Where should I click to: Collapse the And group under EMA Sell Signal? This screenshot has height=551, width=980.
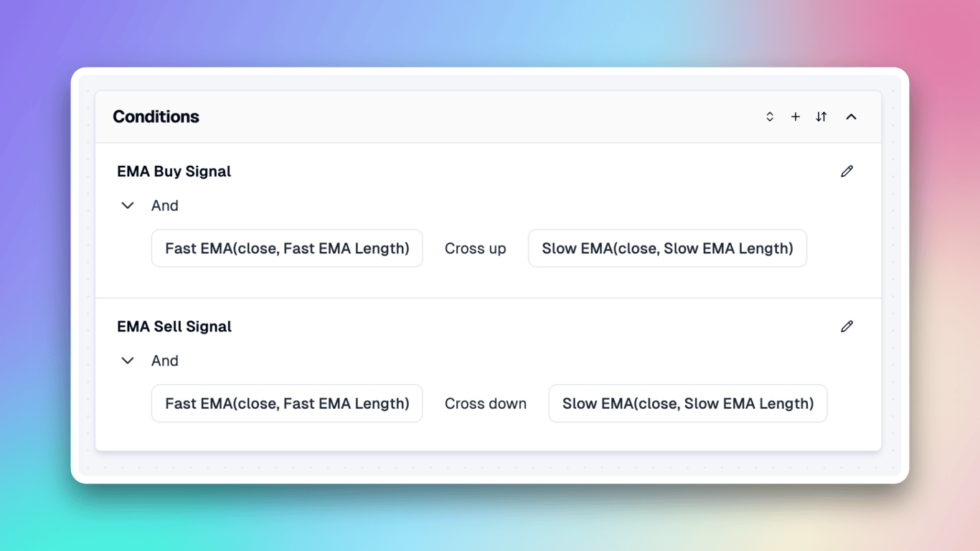click(128, 361)
